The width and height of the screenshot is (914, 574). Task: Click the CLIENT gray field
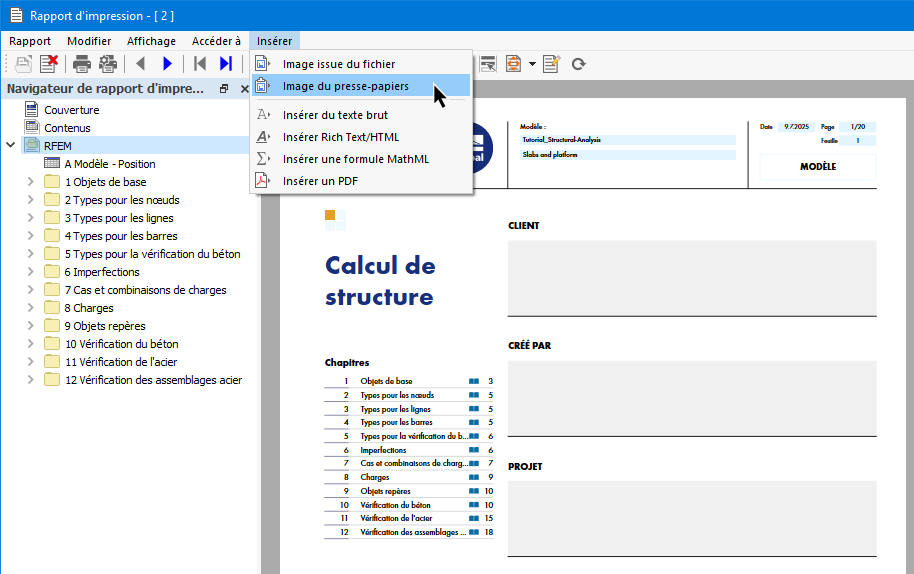tap(692, 278)
